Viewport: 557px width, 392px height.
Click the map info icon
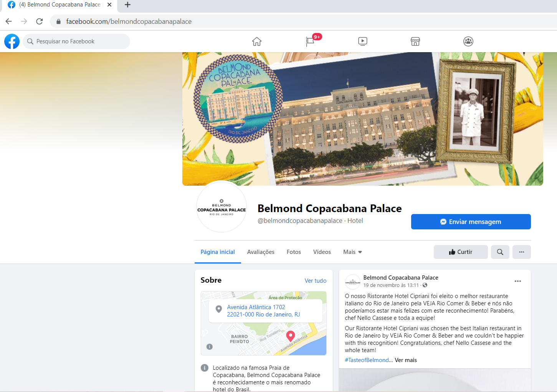(x=210, y=347)
